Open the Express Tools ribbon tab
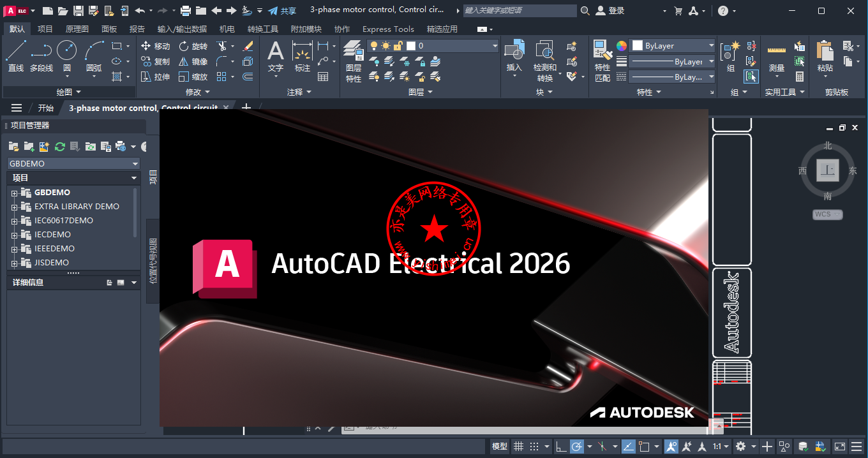This screenshot has height=458, width=868. pos(388,29)
